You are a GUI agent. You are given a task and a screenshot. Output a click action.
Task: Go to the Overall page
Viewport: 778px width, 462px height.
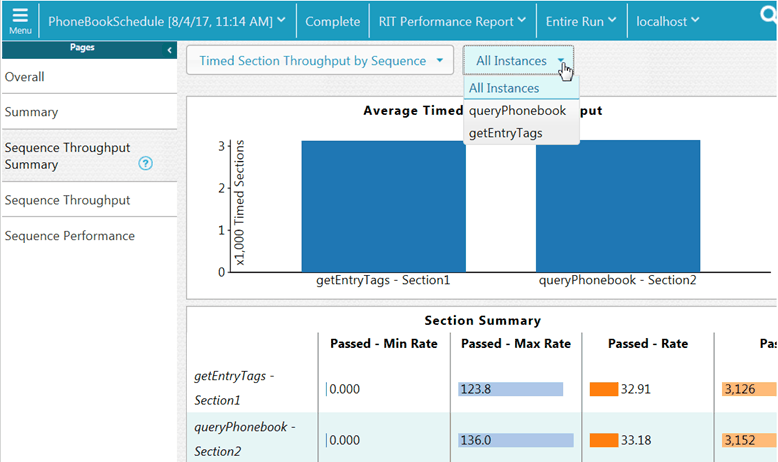click(x=25, y=77)
